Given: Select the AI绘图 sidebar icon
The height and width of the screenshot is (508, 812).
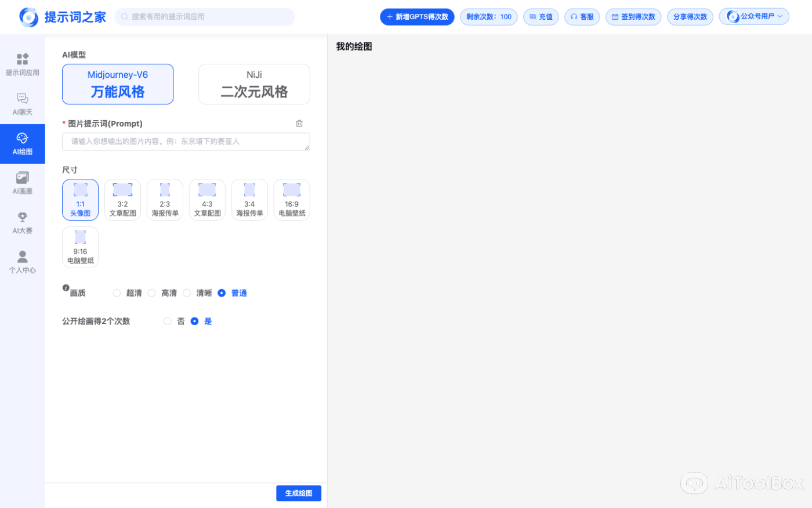Looking at the screenshot, I should pyautogui.click(x=22, y=143).
